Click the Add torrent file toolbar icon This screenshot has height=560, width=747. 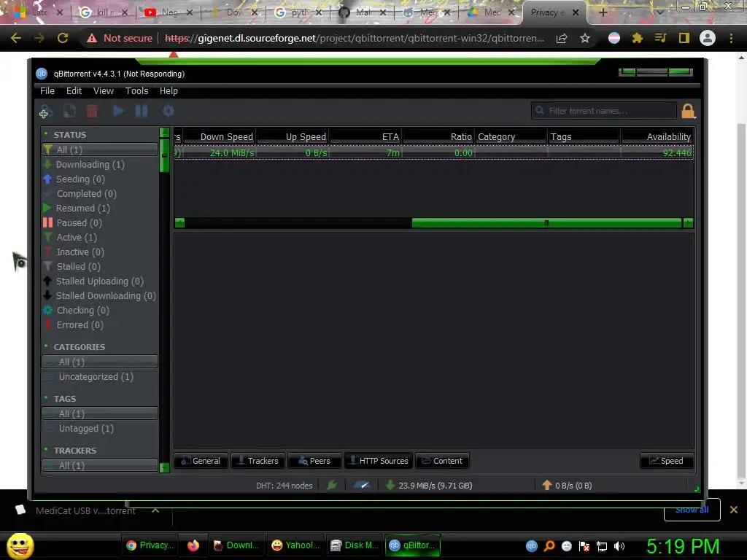[69, 112]
